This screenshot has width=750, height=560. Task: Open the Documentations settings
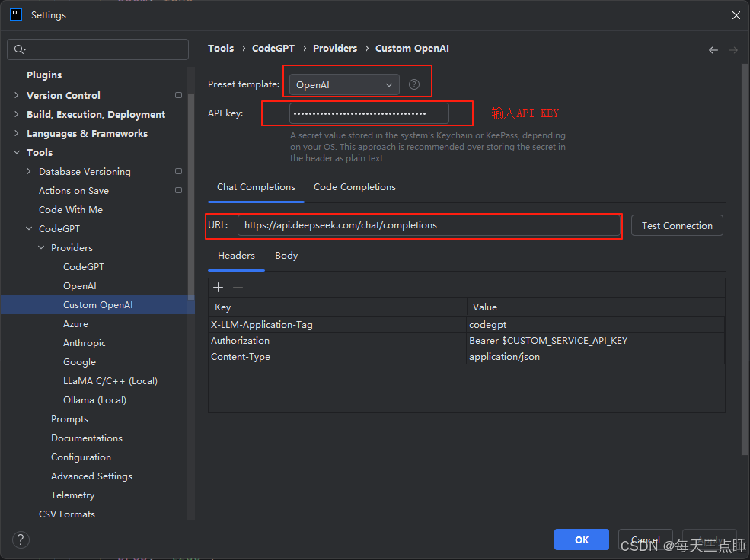pyautogui.click(x=87, y=438)
